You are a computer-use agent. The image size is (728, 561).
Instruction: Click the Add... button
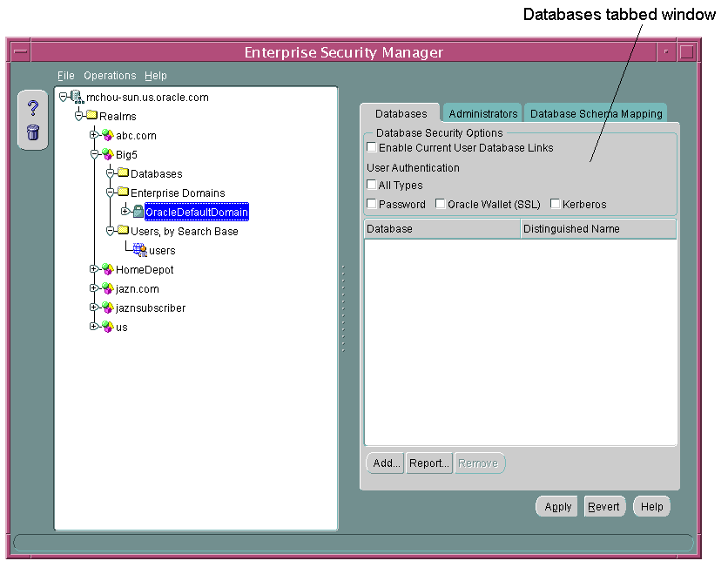click(x=386, y=463)
